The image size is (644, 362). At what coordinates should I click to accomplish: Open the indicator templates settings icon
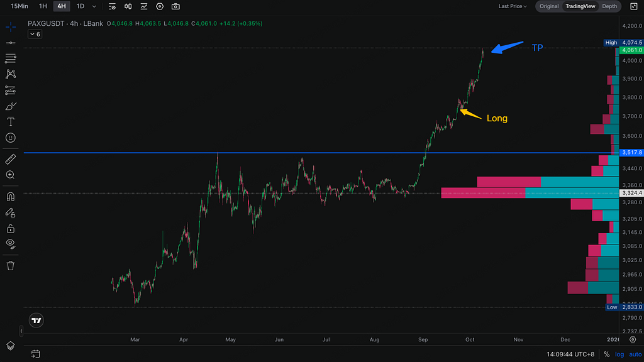pos(112,6)
